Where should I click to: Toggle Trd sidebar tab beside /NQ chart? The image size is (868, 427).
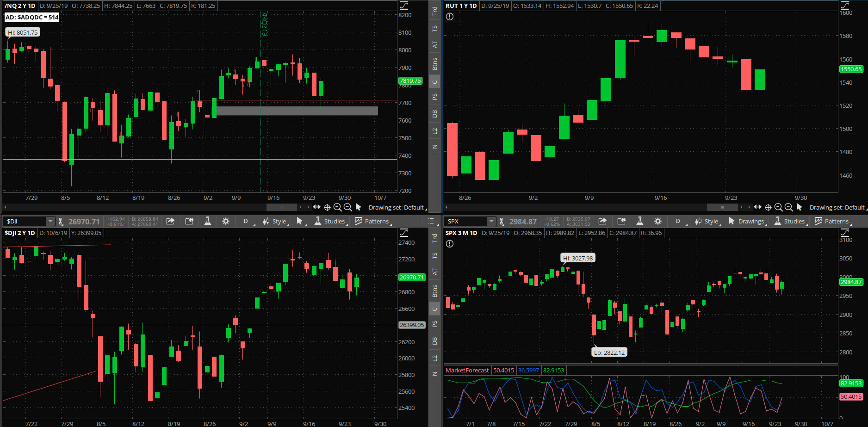434,11
